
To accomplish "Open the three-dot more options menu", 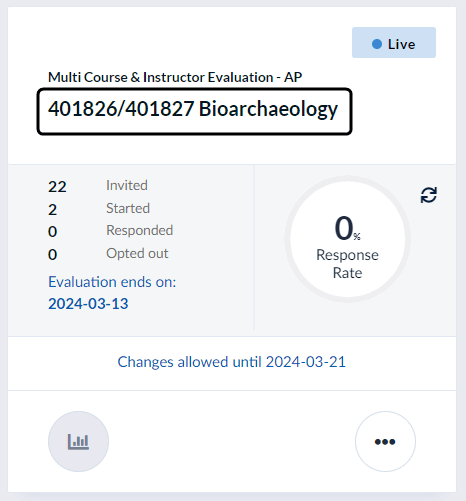I will [x=385, y=441].
